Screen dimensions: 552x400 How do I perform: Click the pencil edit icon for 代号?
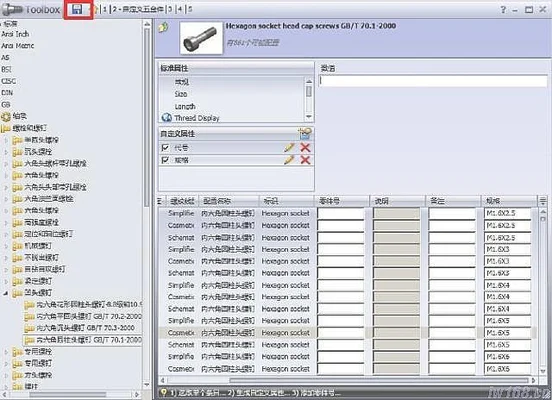coord(289,148)
